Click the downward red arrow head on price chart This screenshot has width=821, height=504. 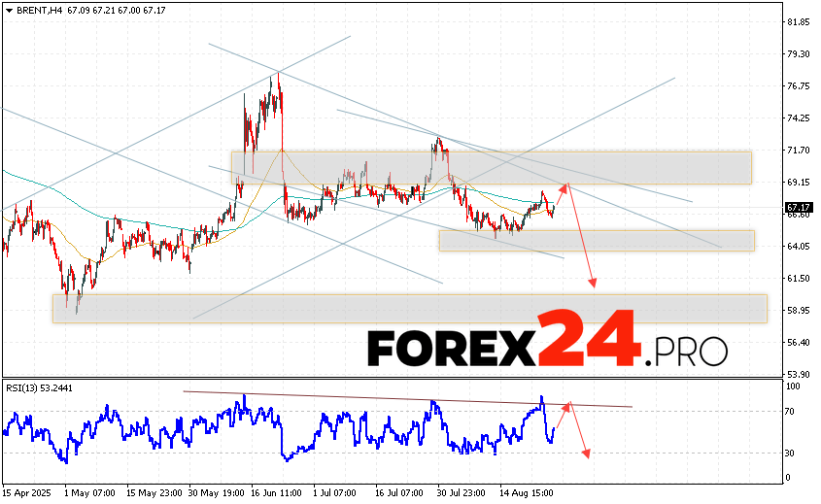pos(592,284)
